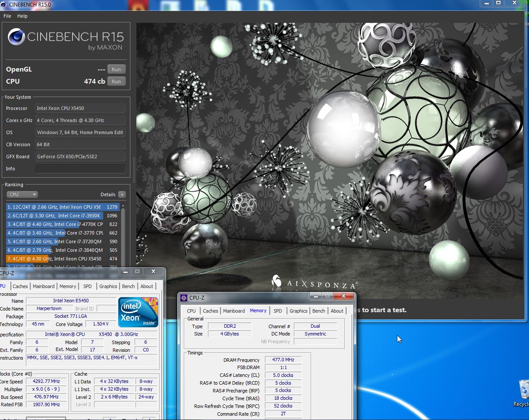Image resolution: width=529 pixels, height=420 pixels.
Task: Click the Core Speed value 4292.77 MHz
Action: tap(46, 382)
